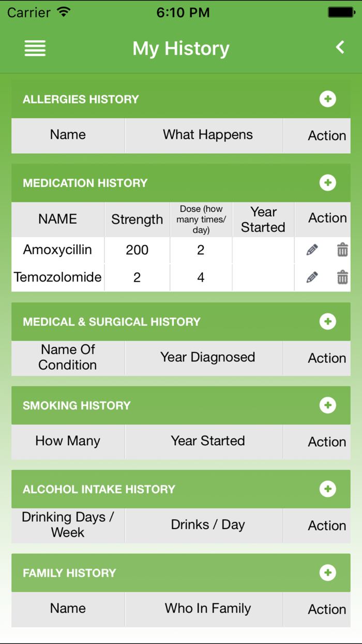Add an alcohol intake record

tap(328, 489)
